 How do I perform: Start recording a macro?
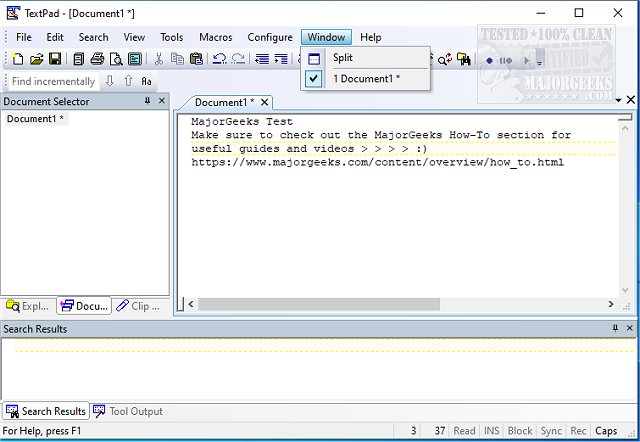(489, 61)
